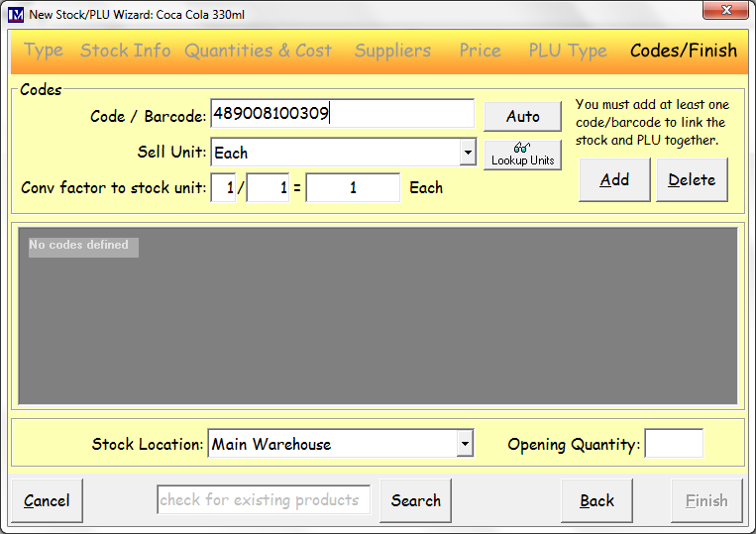Close the New Stock/PLU Wizard window

726,10
